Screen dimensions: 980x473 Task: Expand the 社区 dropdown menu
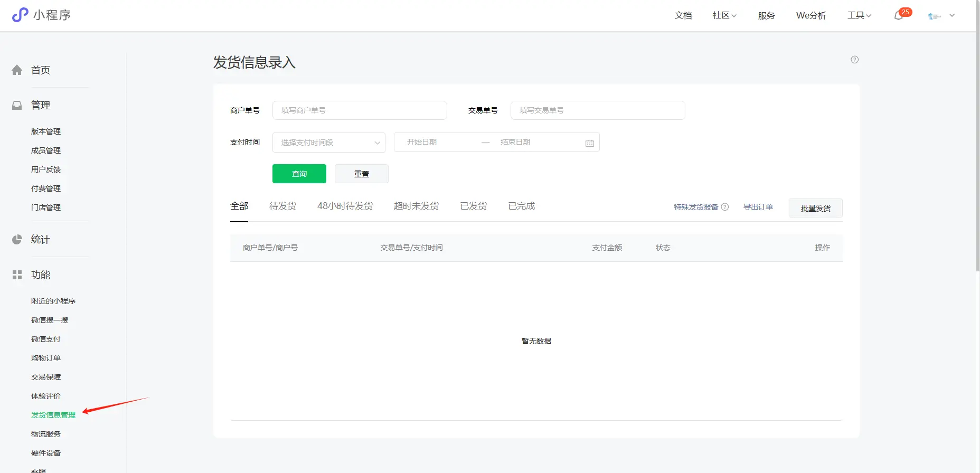[724, 16]
